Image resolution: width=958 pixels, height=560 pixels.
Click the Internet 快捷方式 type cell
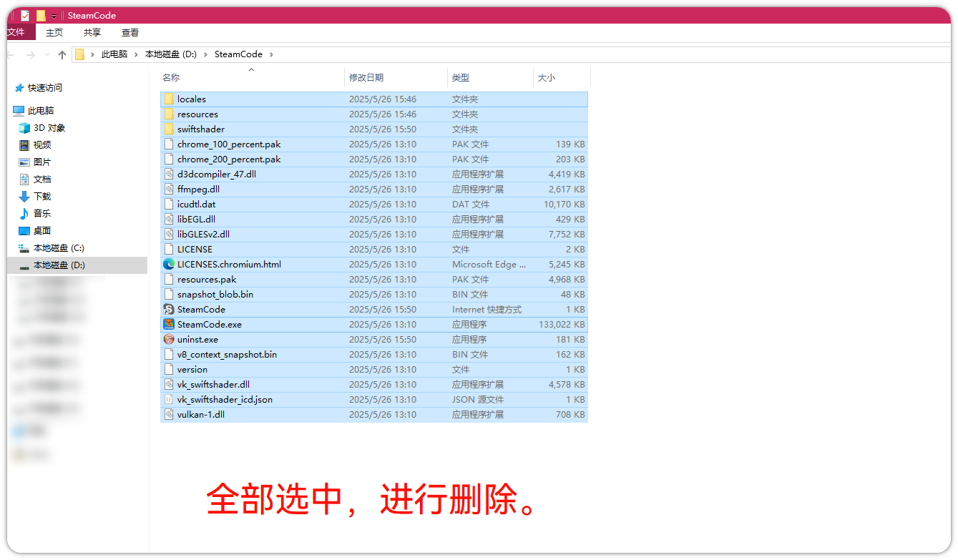(487, 310)
